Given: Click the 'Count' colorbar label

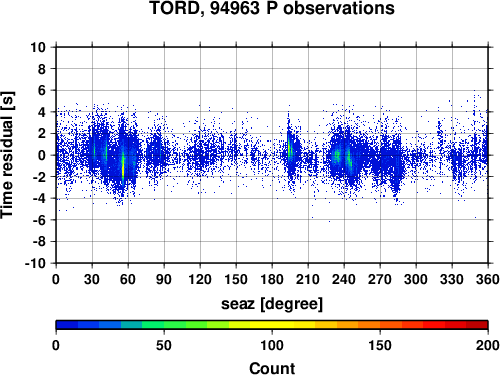Looking at the screenshot, I should coord(272,368).
